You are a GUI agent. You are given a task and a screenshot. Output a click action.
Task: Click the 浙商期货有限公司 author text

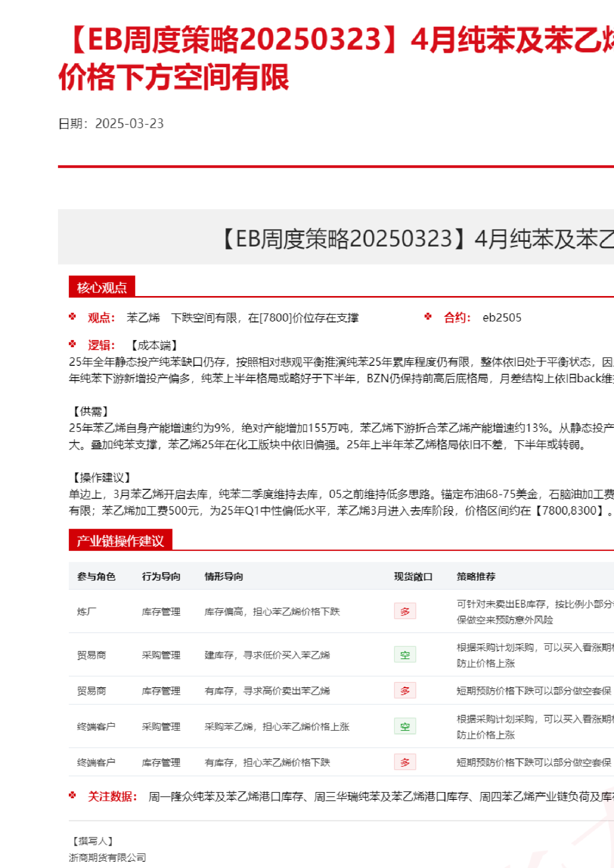(108, 857)
